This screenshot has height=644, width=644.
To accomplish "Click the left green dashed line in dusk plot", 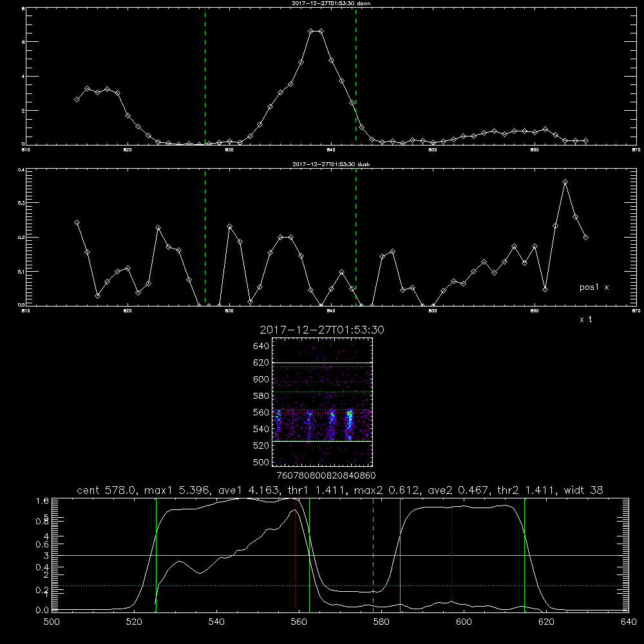I will point(205,238).
